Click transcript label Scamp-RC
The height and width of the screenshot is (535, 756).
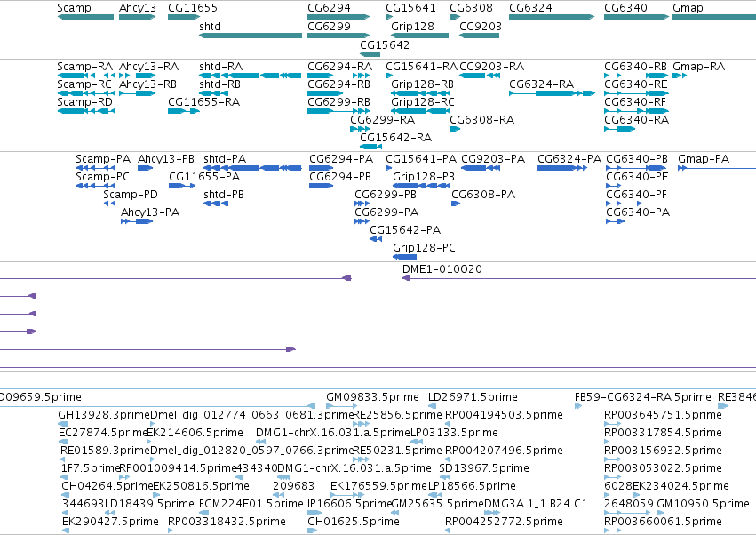[84, 84]
